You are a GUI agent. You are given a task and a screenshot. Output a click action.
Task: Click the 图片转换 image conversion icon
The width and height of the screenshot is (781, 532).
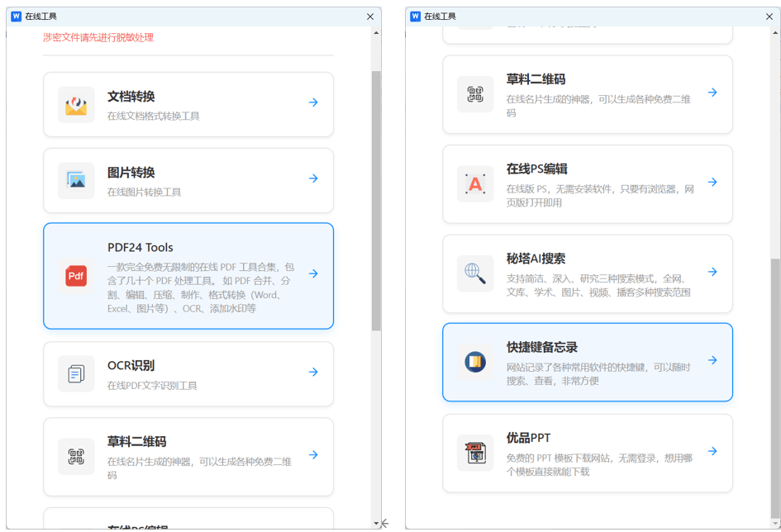[x=76, y=178]
